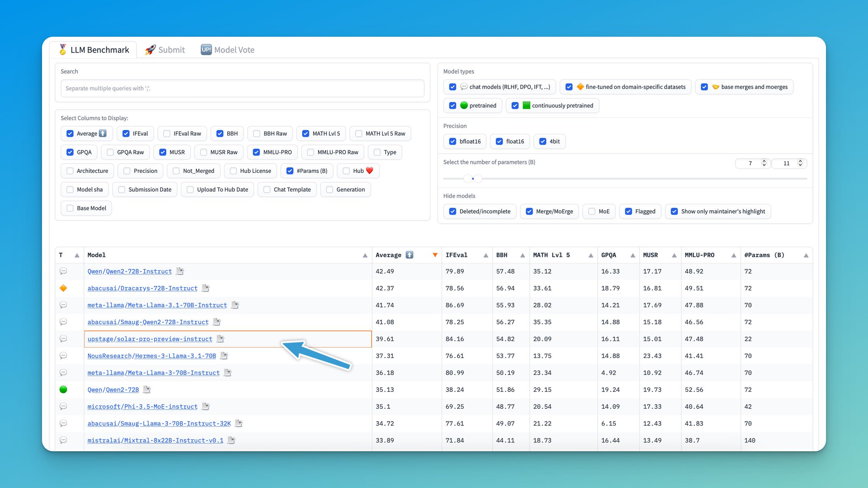Screen dimensions: 868x488
Task: Open the LLM Benchmark tab
Action: click(x=94, y=50)
